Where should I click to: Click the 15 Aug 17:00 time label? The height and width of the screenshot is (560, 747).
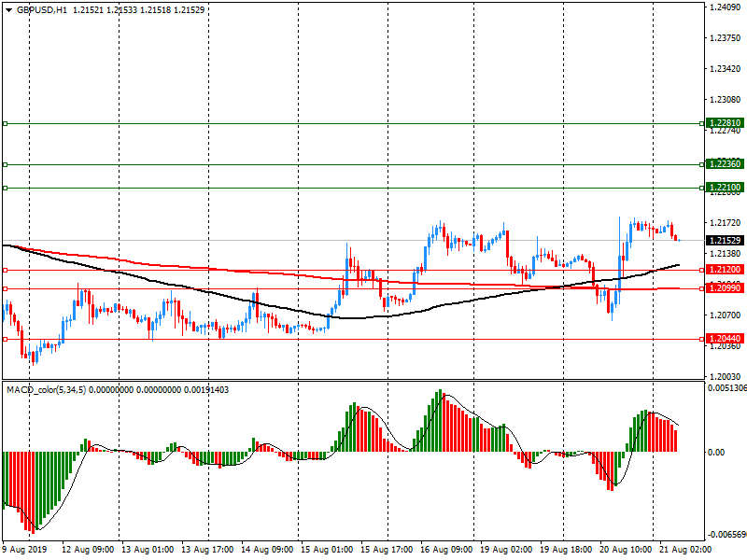pos(387,550)
